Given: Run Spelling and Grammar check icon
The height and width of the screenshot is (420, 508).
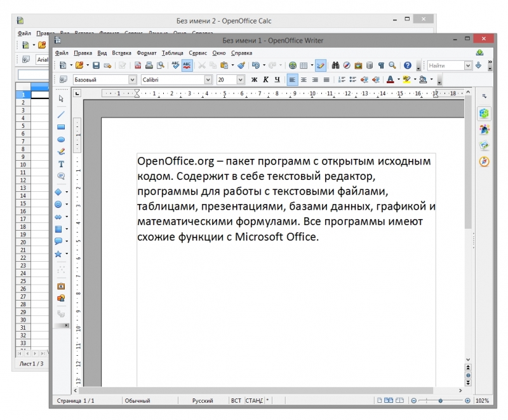Looking at the screenshot, I should click(x=175, y=65).
